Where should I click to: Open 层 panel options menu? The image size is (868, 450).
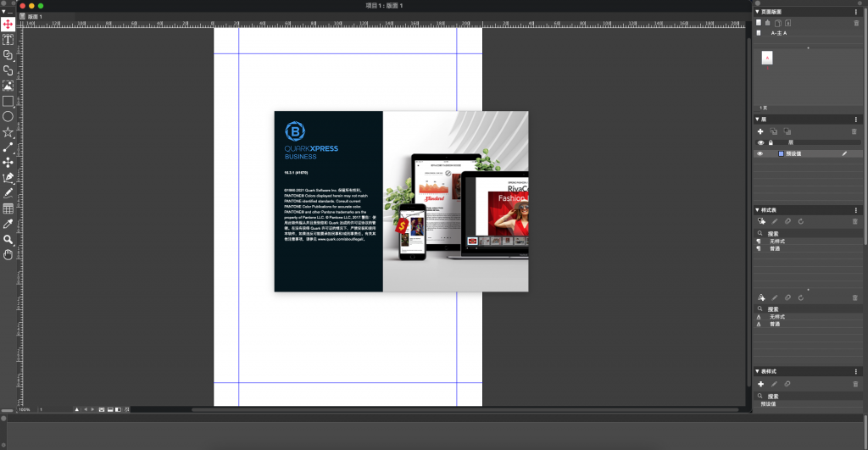856,119
